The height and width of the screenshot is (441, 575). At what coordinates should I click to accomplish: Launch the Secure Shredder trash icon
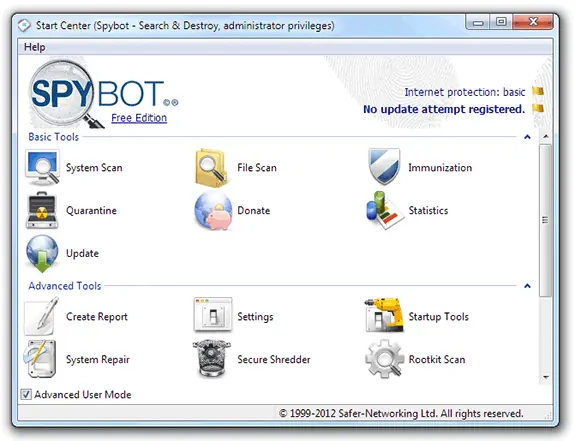pos(212,359)
